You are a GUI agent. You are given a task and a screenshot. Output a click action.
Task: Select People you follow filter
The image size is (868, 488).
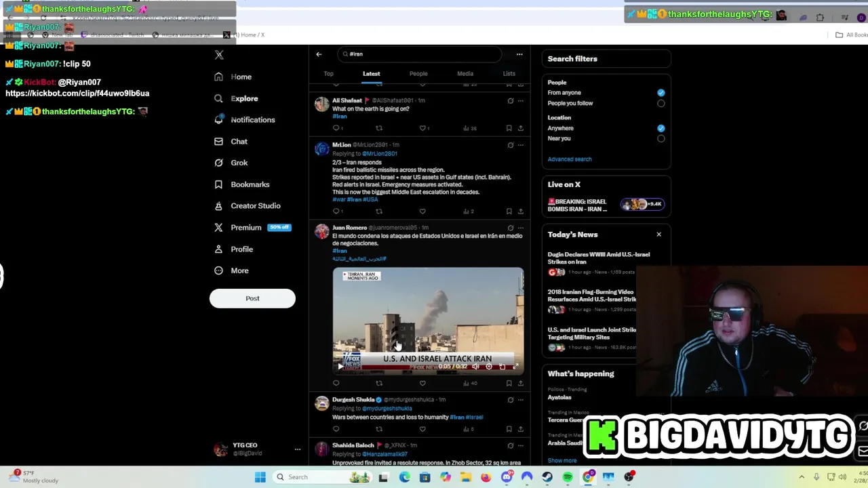point(661,104)
